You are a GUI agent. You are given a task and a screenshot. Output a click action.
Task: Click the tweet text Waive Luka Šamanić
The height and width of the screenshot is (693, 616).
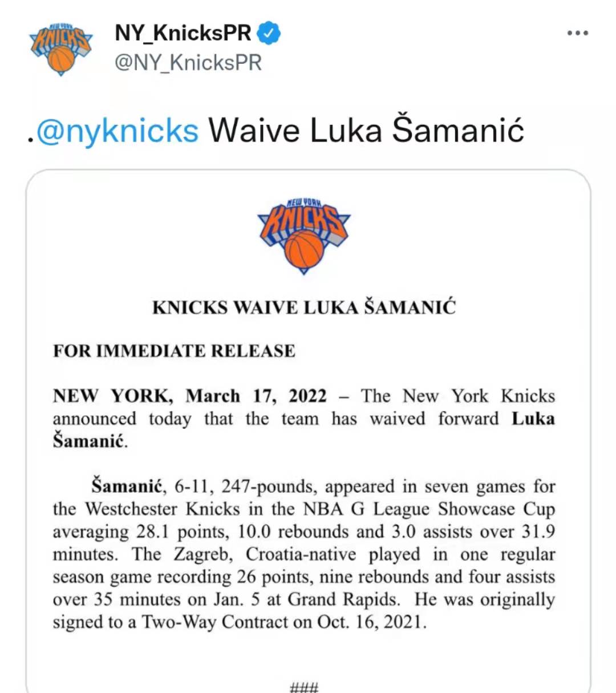366,129
